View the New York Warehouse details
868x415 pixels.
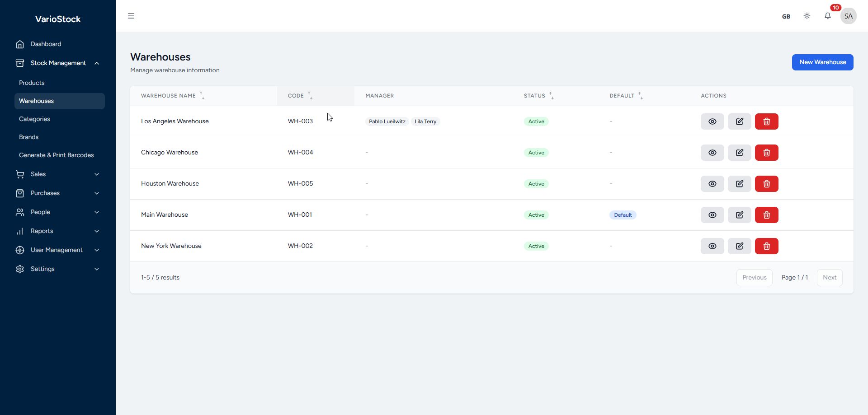pyautogui.click(x=712, y=246)
